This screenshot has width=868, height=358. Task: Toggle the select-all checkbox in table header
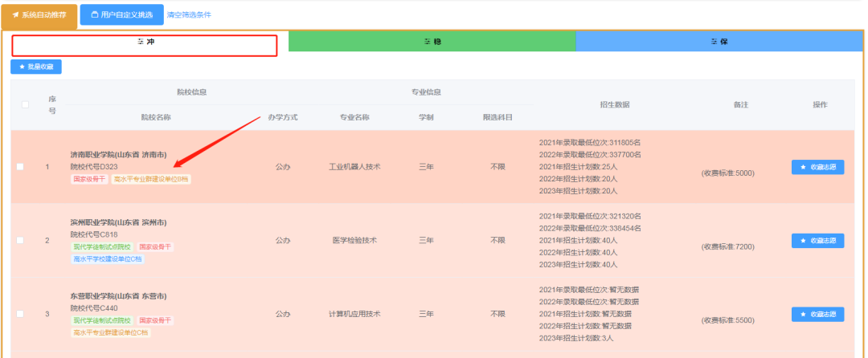click(25, 104)
